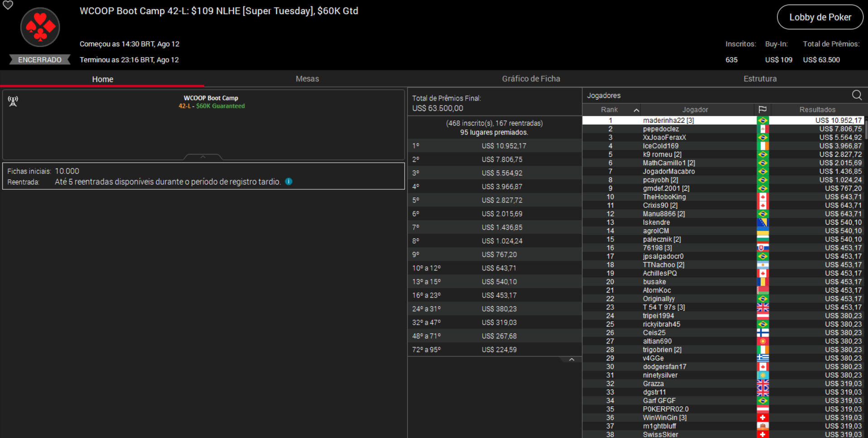The width and height of the screenshot is (868, 438).
Task: Click the flag icon for maderinha22
Action: 763,120
